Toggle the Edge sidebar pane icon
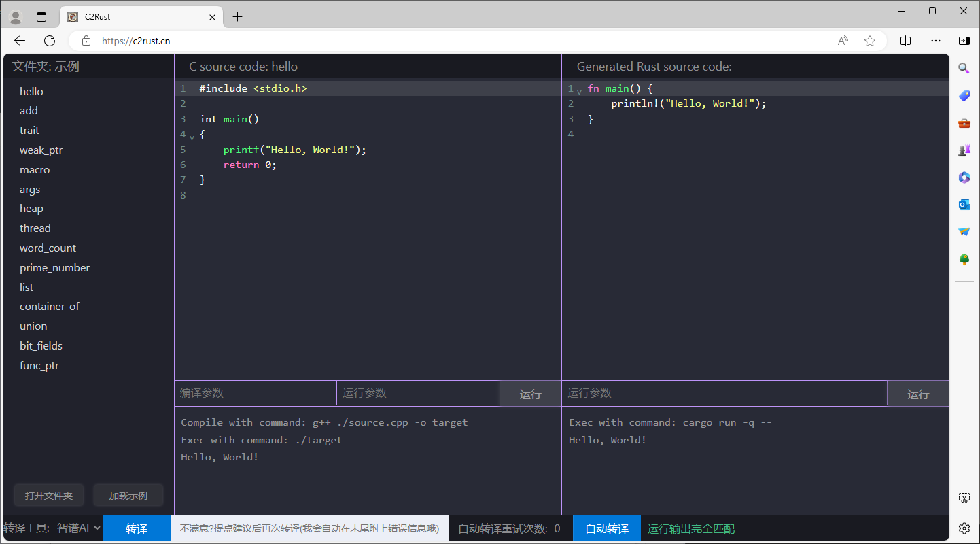Screen dimensions: 980x544 (x=964, y=41)
